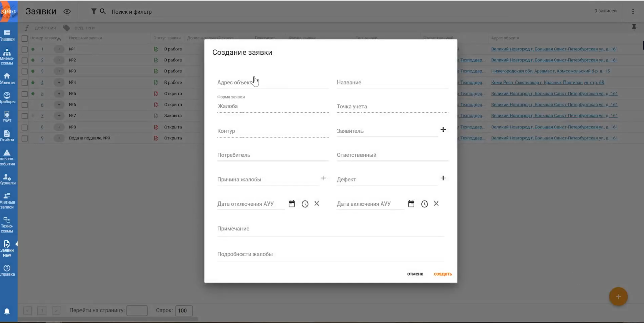Open Приборы section in left sidebar

point(7,98)
